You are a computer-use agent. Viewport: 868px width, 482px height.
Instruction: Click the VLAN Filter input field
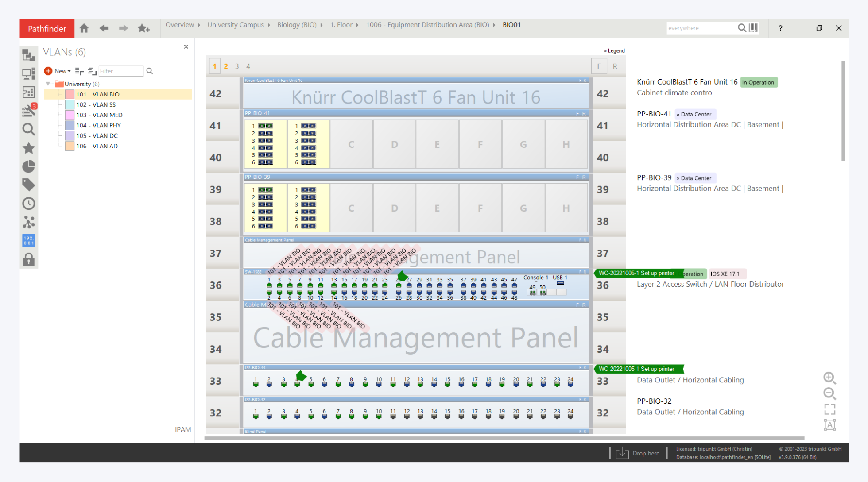click(x=120, y=71)
